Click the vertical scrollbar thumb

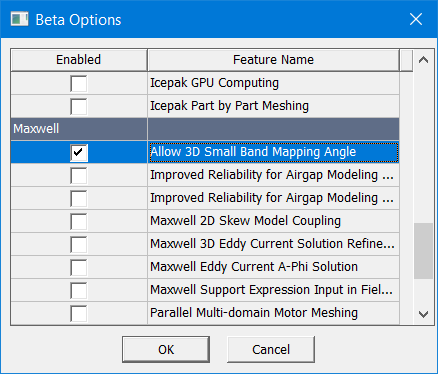pos(423,251)
